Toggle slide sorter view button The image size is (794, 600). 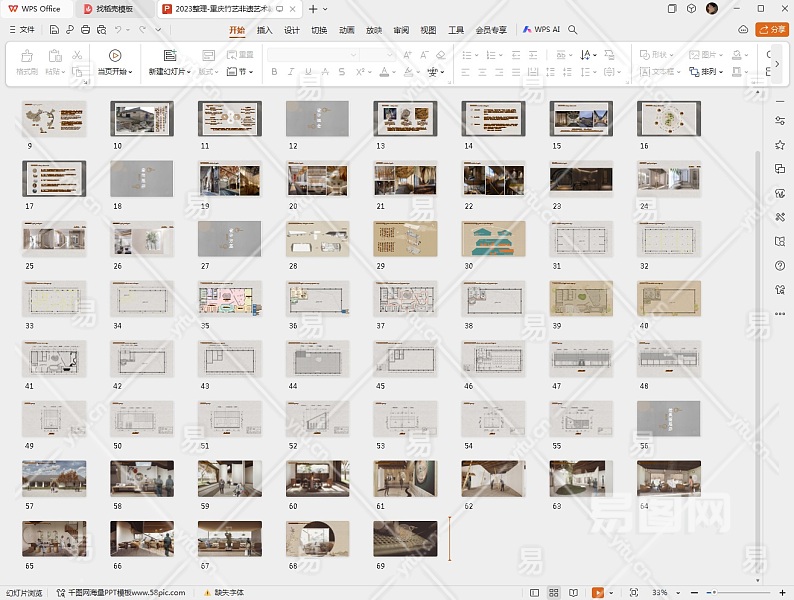(555, 593)
